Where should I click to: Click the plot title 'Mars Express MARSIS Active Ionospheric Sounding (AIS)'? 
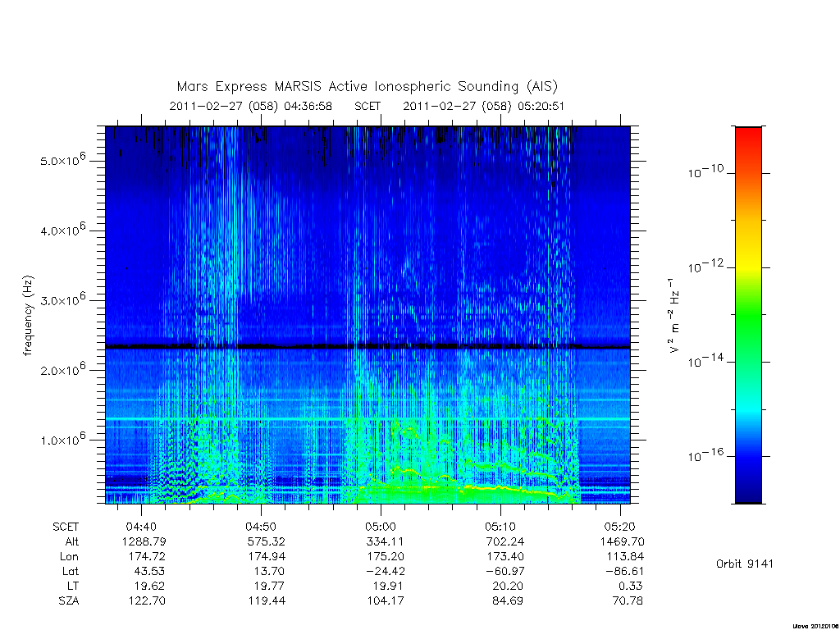click(x=367, y=87)
